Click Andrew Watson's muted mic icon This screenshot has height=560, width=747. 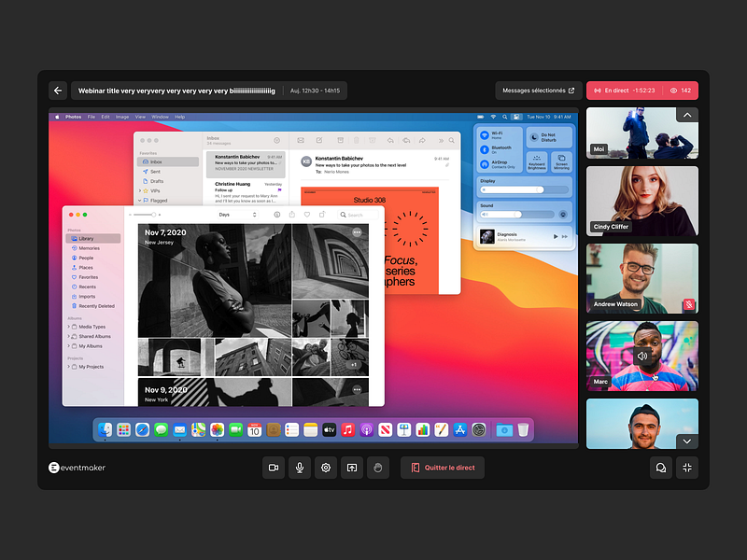tap(689, 304)
